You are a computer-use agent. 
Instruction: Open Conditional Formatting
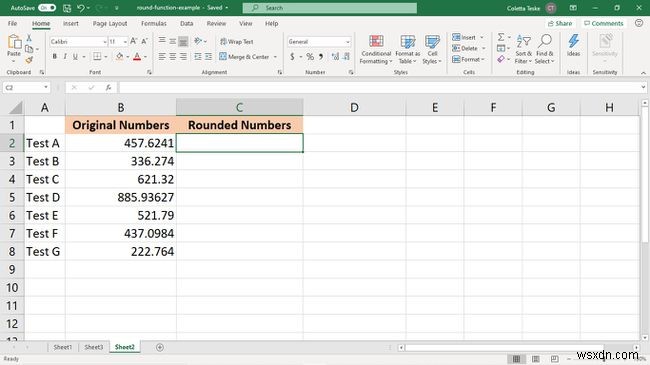[376, 49]
